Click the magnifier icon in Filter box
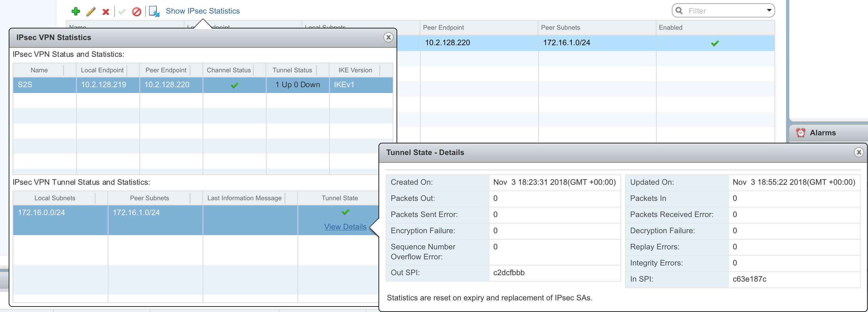 click(x=679, y=11)
